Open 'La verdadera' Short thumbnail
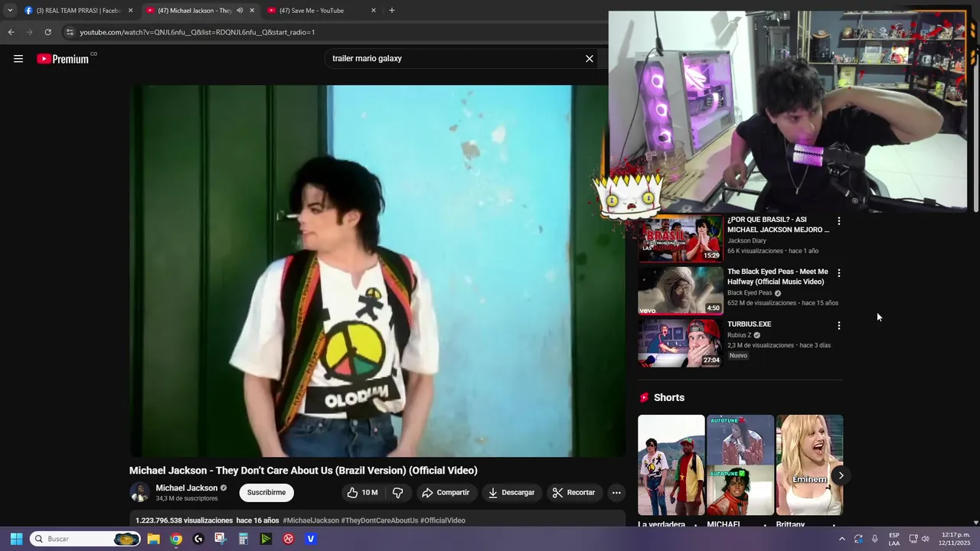 tap(671, 465)
